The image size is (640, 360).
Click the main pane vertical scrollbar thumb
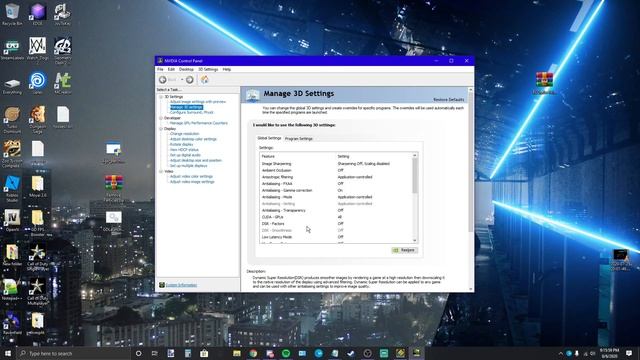tap(471, 161)
